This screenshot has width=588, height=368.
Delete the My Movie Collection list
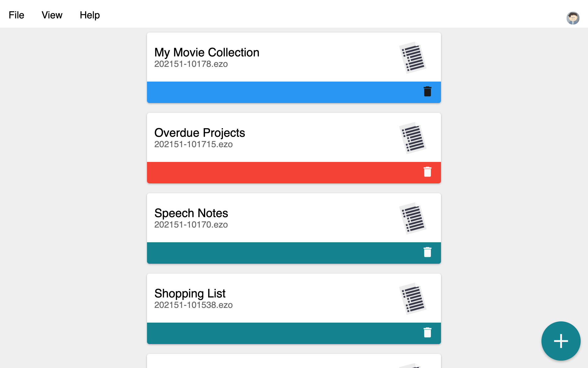pos(428,91)
